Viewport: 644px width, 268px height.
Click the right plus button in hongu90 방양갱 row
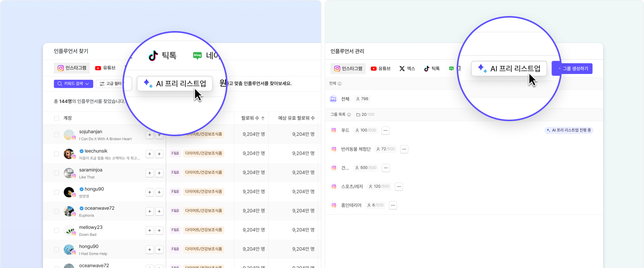coord(159,192)
